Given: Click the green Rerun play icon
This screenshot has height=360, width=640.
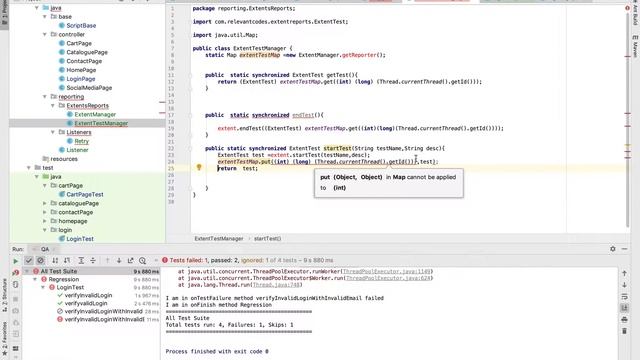Looking at the screenshot, I should tap(16, 261).
